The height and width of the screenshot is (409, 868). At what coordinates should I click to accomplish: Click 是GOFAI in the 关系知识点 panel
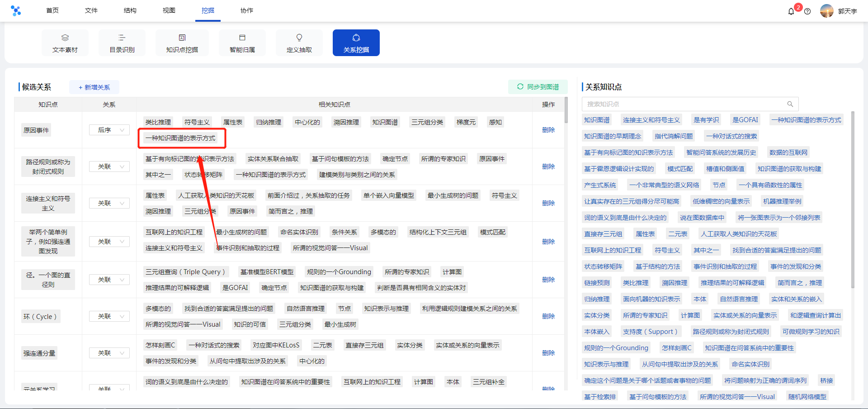click(745, 120)
